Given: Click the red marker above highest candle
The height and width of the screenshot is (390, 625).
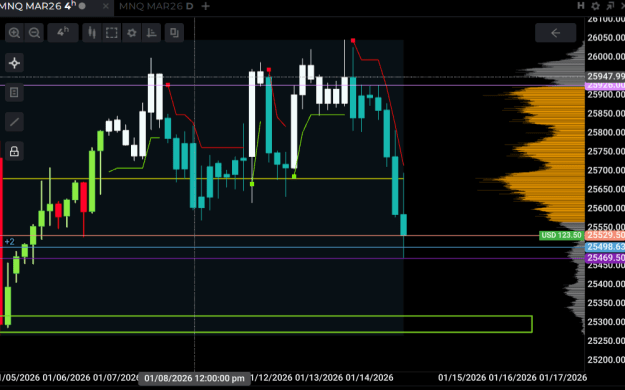Looking at the screenshot, I should tap(353, 40).
